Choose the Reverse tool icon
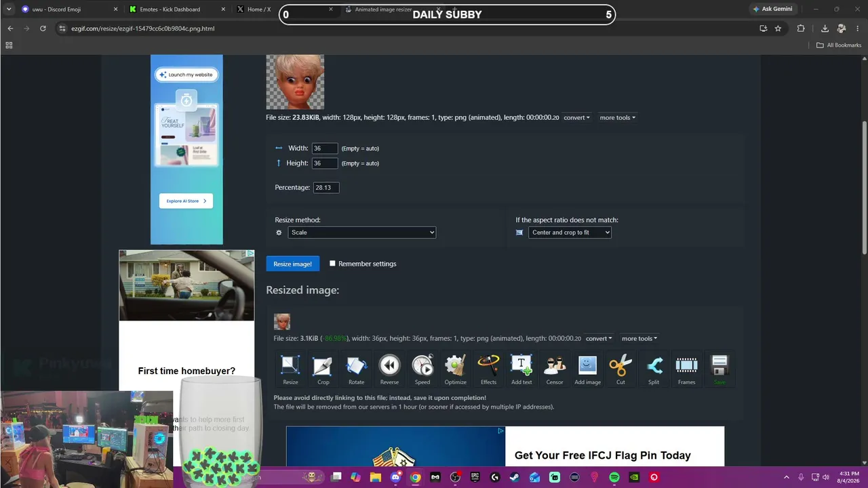 [x=389, y=370]
